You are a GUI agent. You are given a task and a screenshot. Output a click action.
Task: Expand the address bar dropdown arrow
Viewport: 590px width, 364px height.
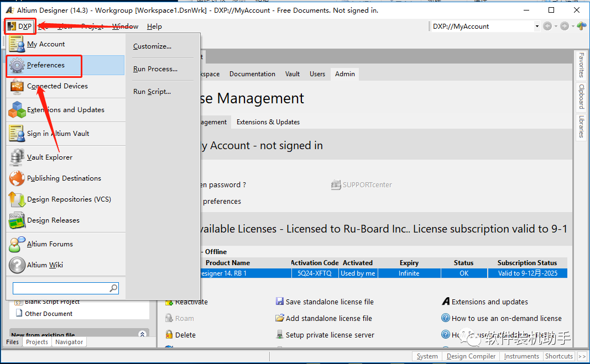point(537,27)
